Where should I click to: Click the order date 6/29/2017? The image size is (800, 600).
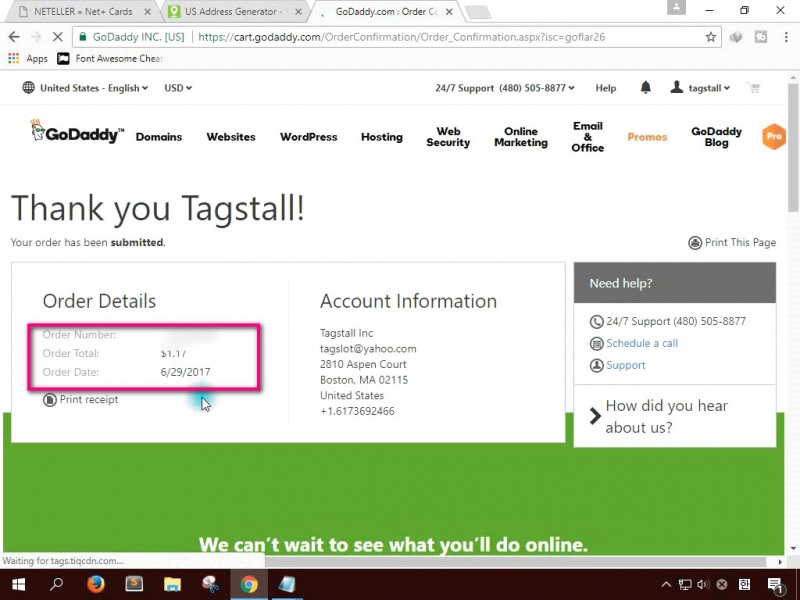[185, 372]
